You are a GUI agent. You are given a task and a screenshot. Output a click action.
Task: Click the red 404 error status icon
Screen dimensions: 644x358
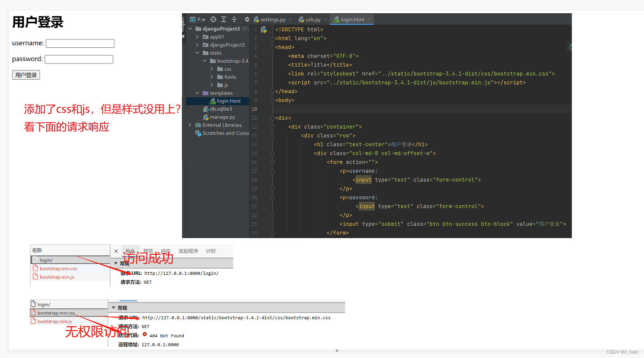(145, 334)
